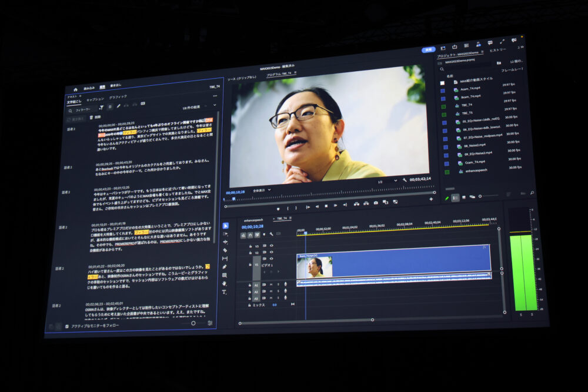Toggle lock on the A1 audio track

click(x=250, y=284)
